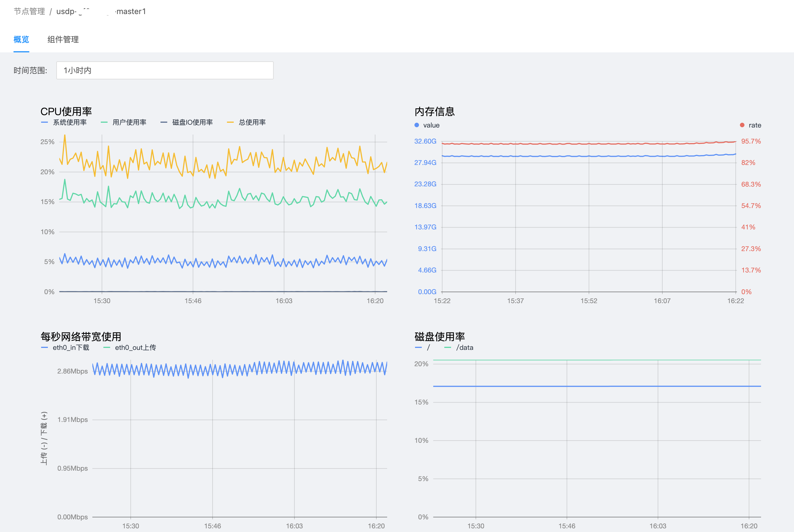
Task: Click the 54.7% label on memory rate axis
Action: [751, 205]
